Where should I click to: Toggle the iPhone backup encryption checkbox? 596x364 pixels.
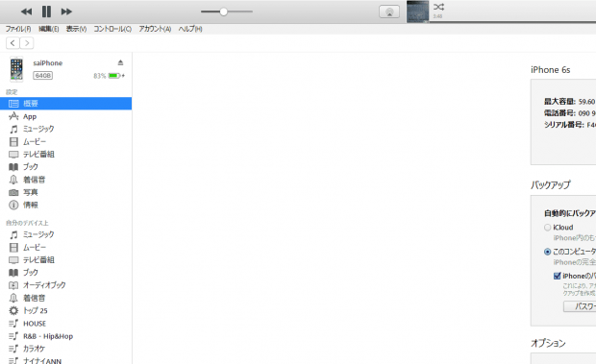click(x=558, y=276)
